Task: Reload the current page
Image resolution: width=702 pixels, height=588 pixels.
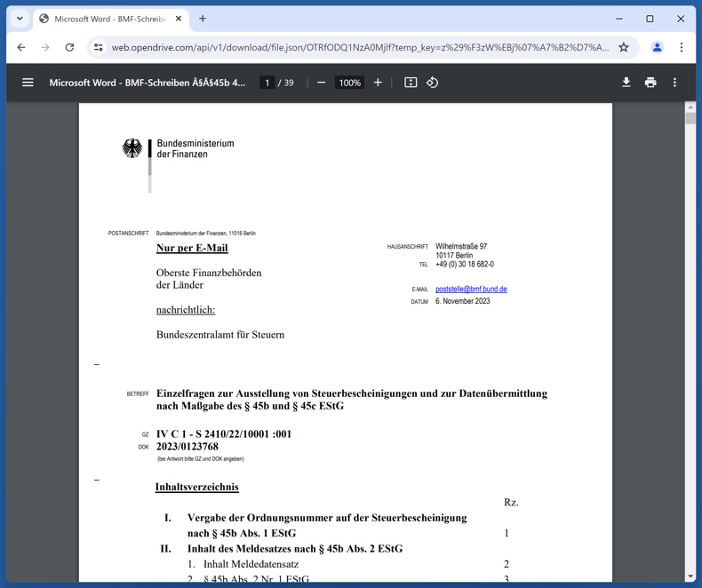Action: (69, 47)
